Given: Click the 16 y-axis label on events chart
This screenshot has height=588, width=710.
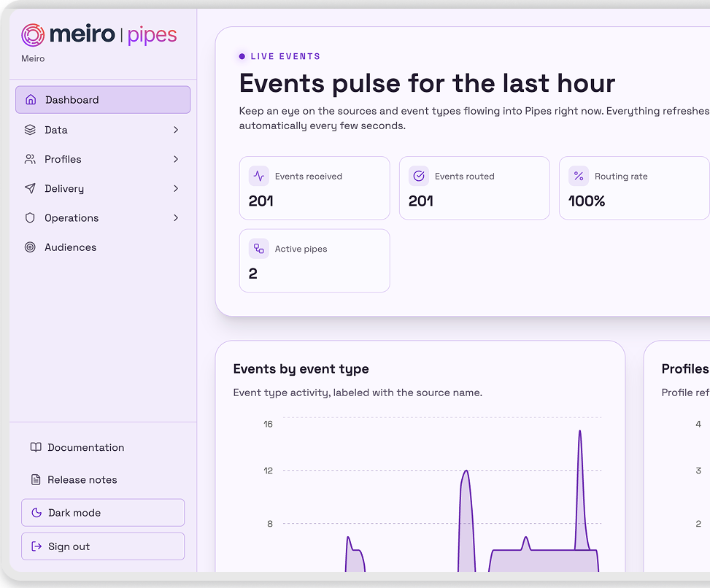Looking at the screenshot, I should point(268,424).
